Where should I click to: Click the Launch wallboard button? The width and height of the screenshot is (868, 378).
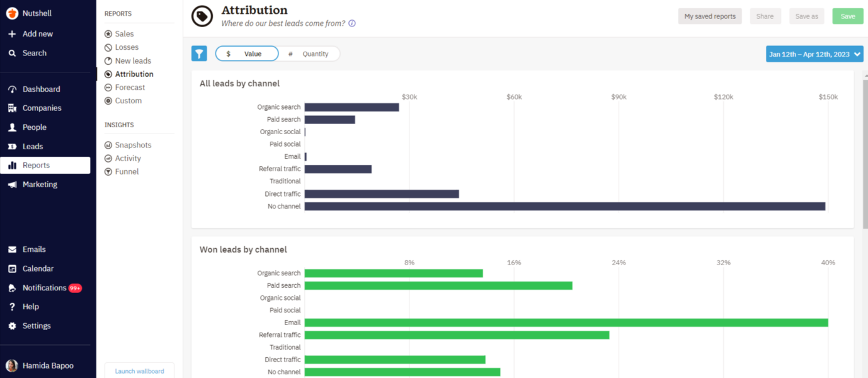tap(139, 371)
